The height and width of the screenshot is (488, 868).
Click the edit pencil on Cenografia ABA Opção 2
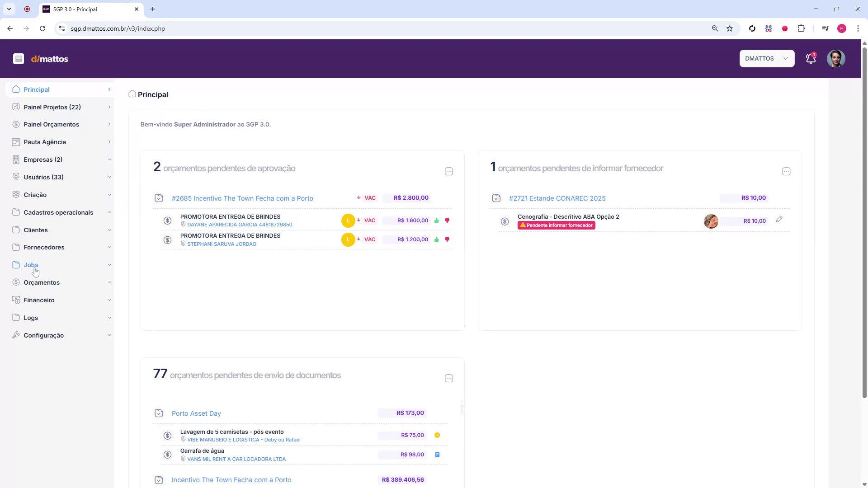pyautogui.click(x=779, y=220)
